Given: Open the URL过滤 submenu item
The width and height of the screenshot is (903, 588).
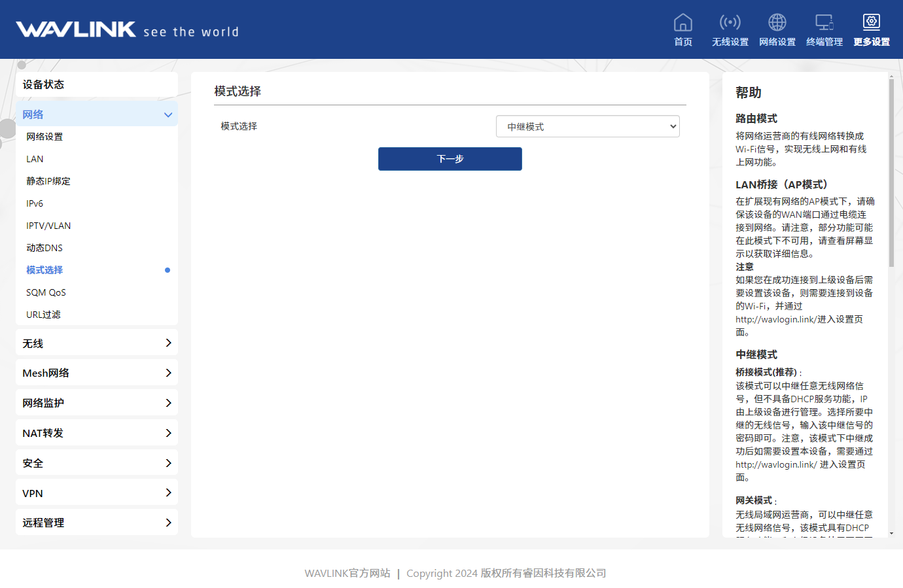Looking at the screenshot, I should click(43, 315).
